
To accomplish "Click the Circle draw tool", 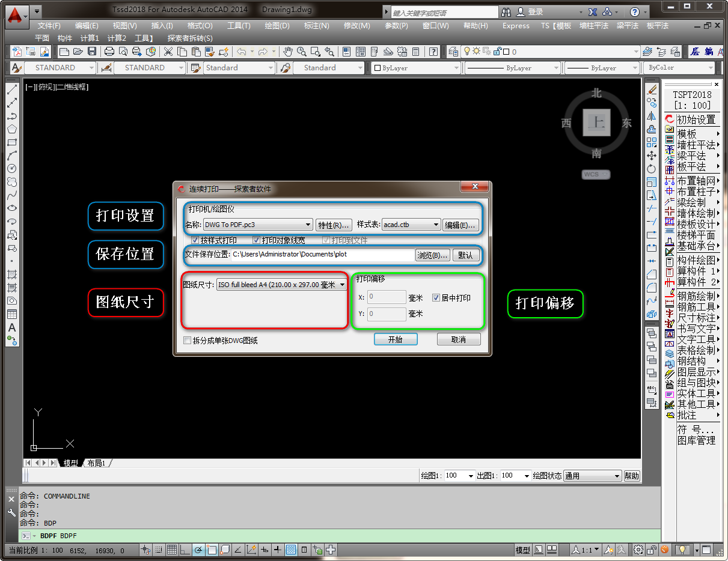I will pos(12,169).
